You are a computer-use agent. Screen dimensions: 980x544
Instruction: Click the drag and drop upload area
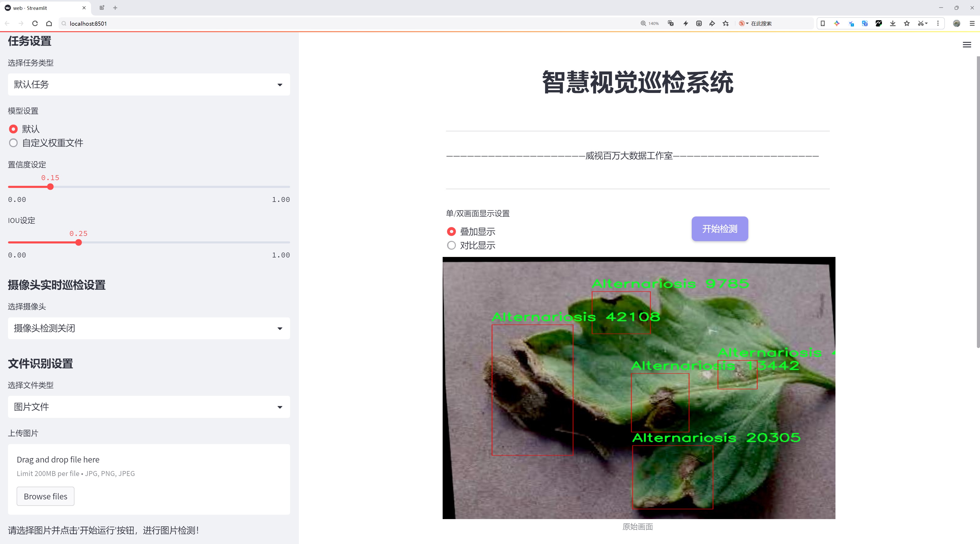(149, 479)
